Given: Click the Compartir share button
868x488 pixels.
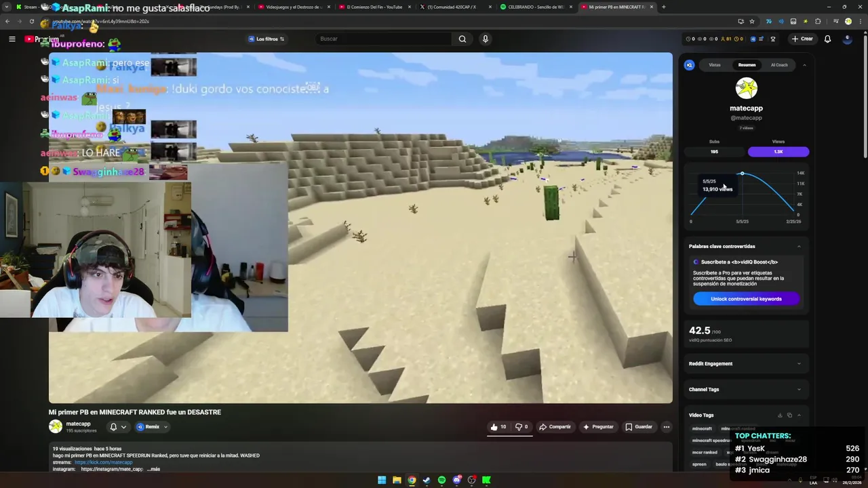Looking at the screenshot, I should coord(555,427).
